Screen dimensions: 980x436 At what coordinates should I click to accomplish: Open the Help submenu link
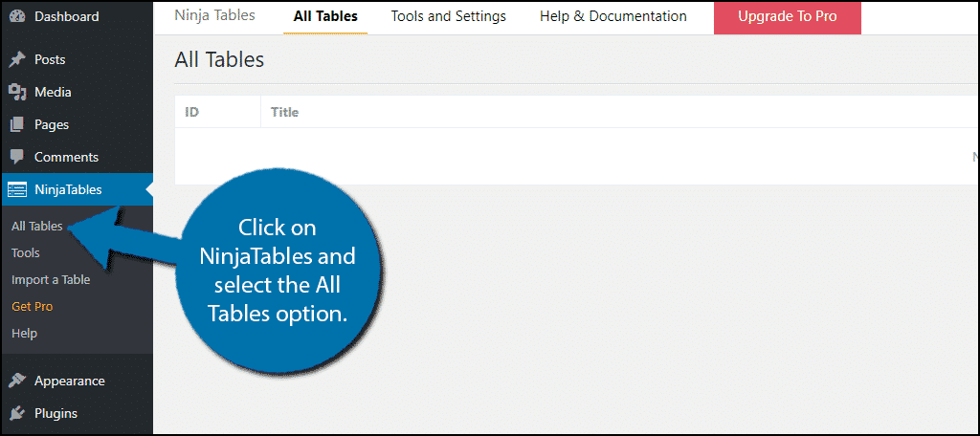pos(24,334)
